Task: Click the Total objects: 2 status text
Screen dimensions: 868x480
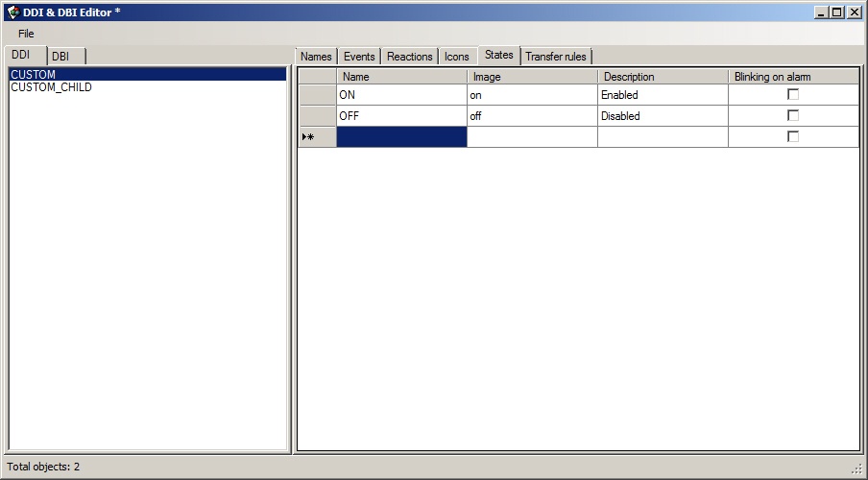Action: pyautogui.click(x=43, y=467)
